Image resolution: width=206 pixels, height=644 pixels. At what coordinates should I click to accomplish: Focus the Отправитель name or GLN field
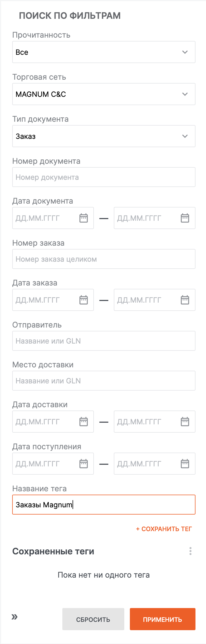[x=104, y=341]
